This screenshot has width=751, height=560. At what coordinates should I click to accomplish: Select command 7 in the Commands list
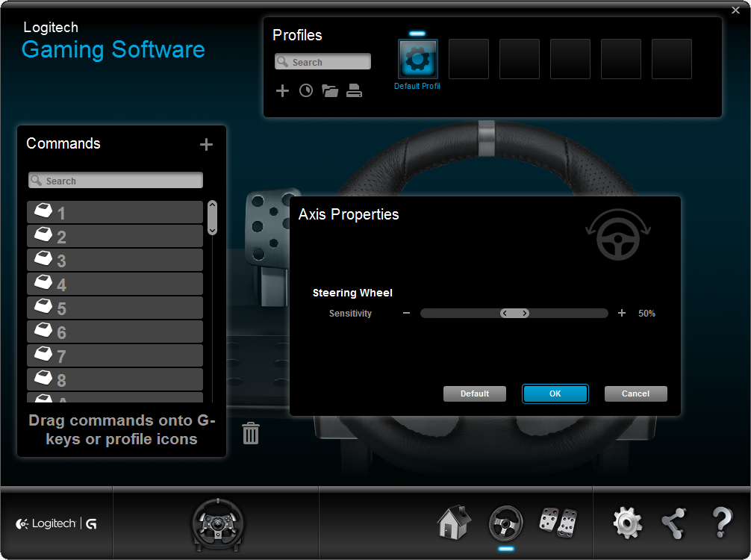click(x=115, y=356)
